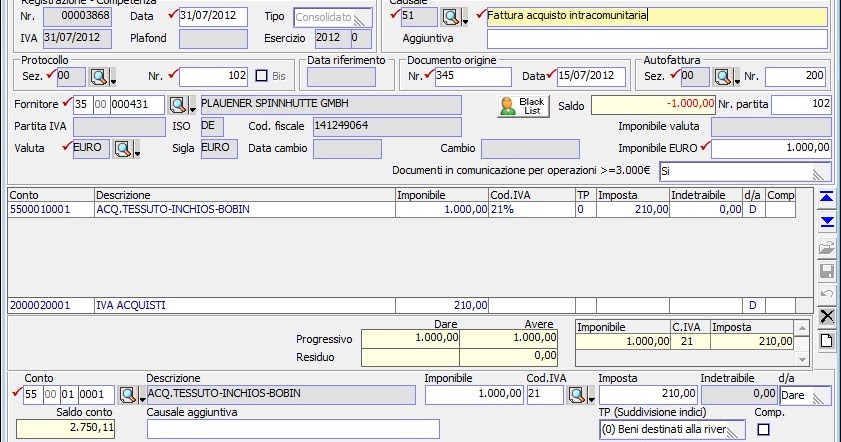Click registration Nr. value 00003868
Image resolution: width=841 pixels, height=442 pixels.
click(x=77, y=17)
